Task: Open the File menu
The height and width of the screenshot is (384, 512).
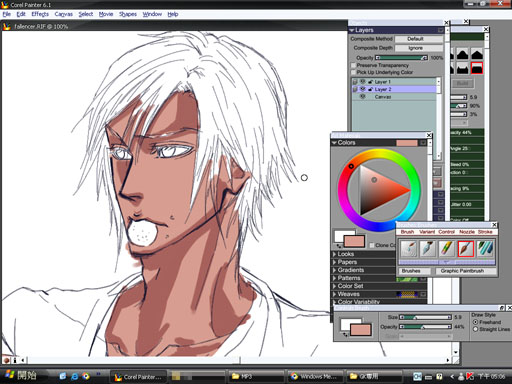Action: [6, 14]
